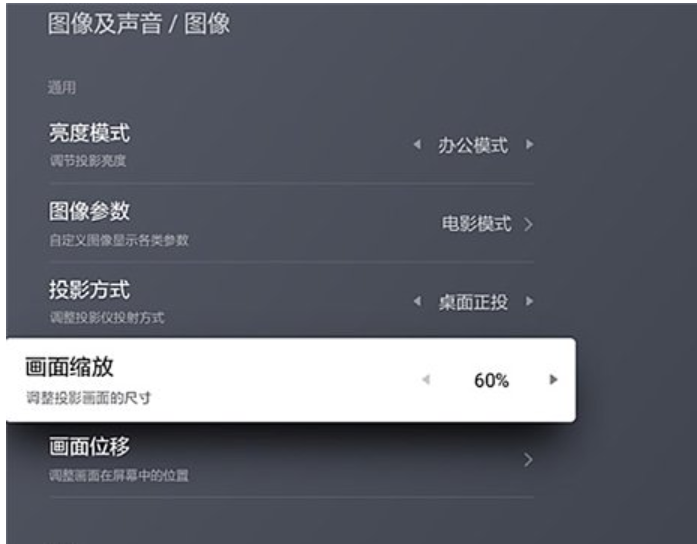This screenshot has height=544, width=697.
Task: Click right arrow beside 办公模式
Action: (529, 144)
